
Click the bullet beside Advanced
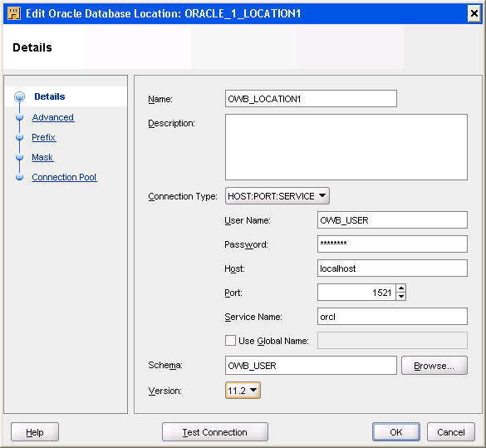(x=20, y=117)
